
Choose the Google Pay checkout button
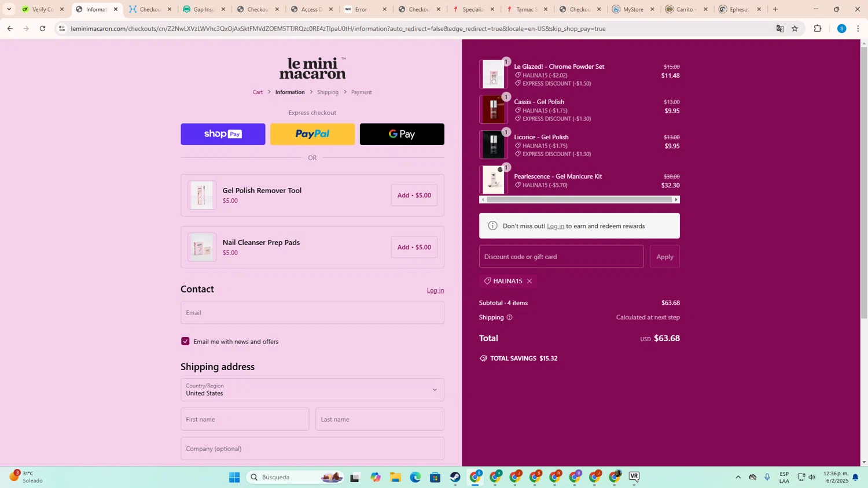click(402, 134)
